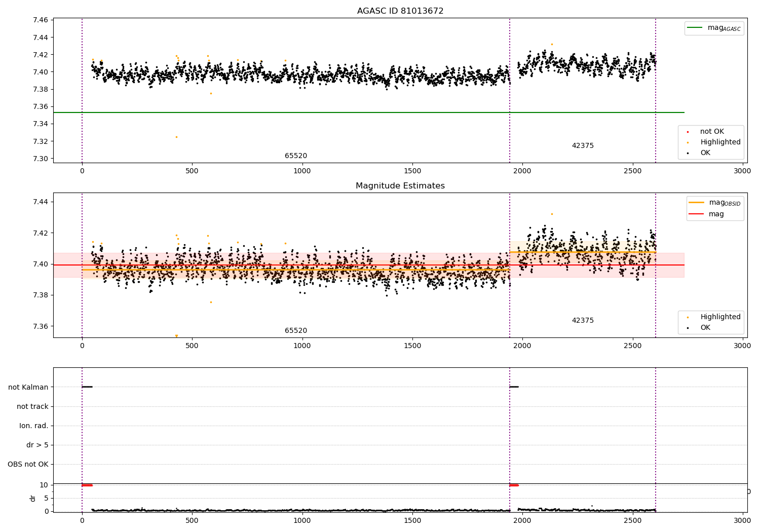
Task: Click the '65520' obsid label in middle plot
Action: click(x=296, y=331)
